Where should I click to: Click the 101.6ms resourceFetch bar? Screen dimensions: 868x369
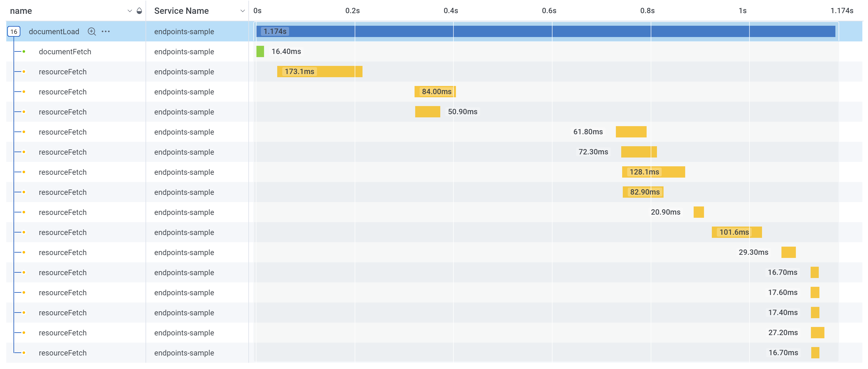point(737,232)
